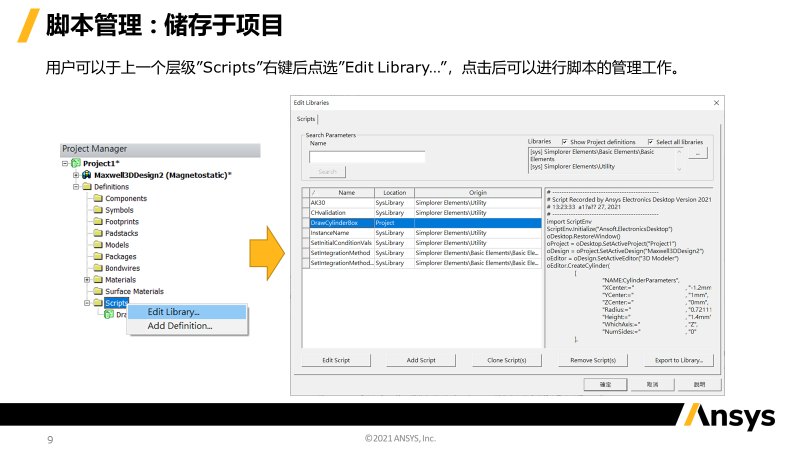Close the Edit Libraries dialog
The width and height of the screenshot is (800, 450).
point(716,103)
